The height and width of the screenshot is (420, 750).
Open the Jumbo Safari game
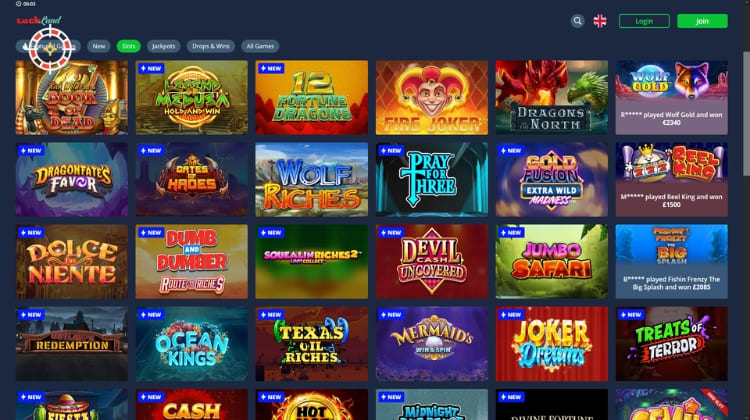551,262
